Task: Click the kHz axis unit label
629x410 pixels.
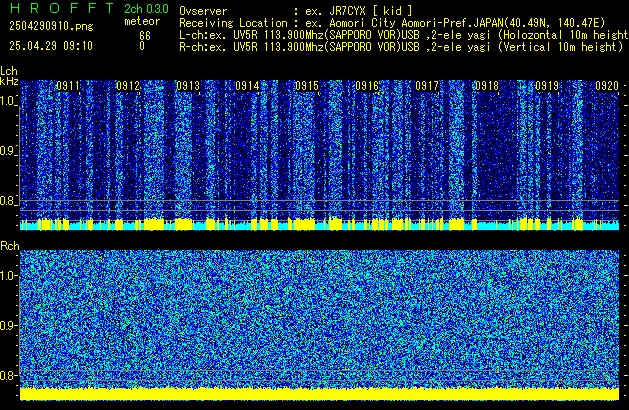Action: tap(9, 81)
